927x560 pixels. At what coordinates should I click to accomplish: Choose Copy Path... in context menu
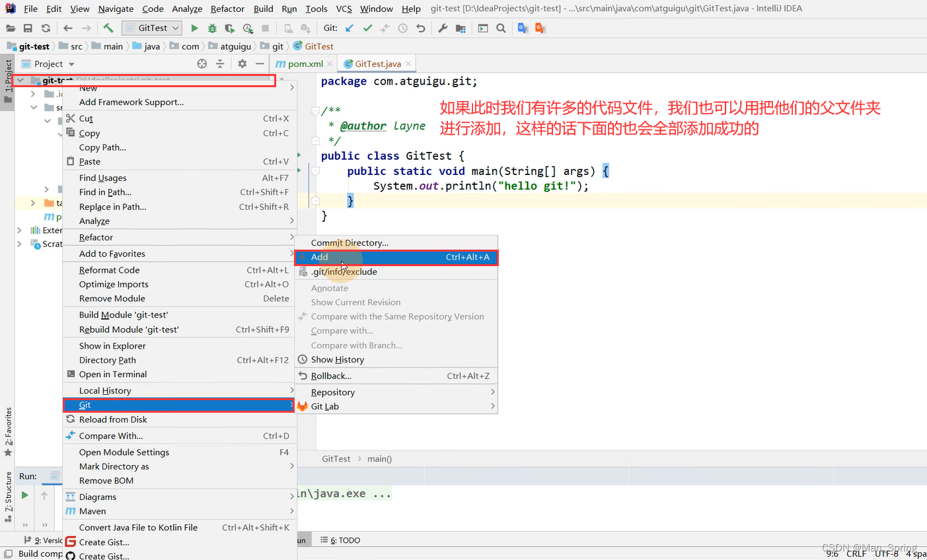[x=179, y=147]
